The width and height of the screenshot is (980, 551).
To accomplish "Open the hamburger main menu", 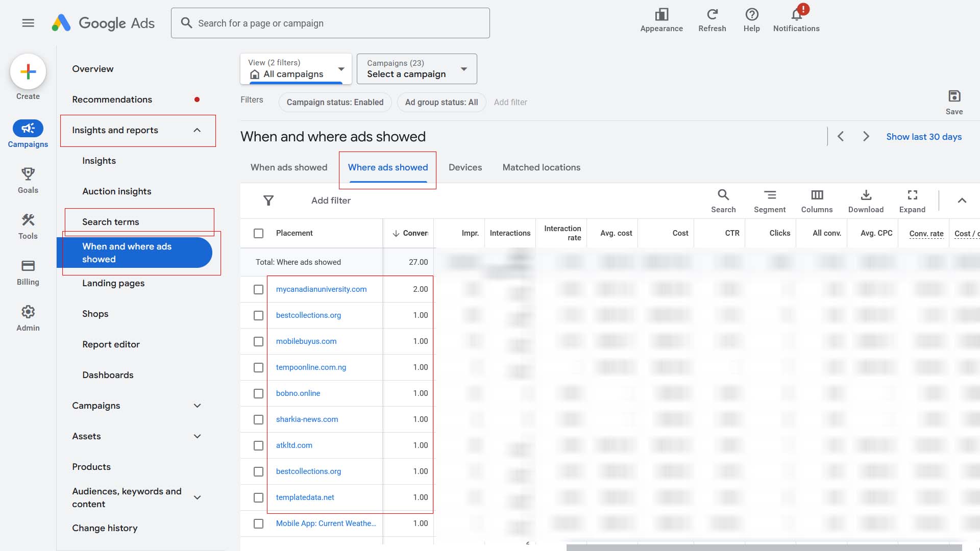I will (x=28, y=23).
